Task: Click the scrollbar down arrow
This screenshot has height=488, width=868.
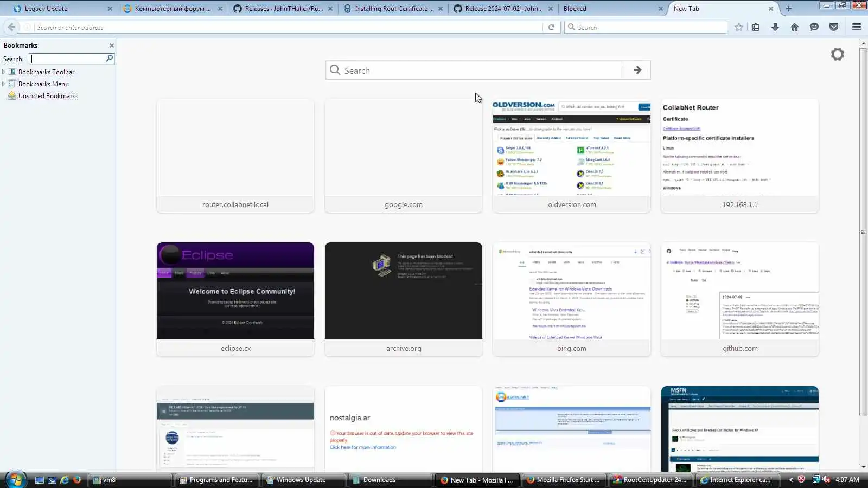Action: (x=863, y=467)
